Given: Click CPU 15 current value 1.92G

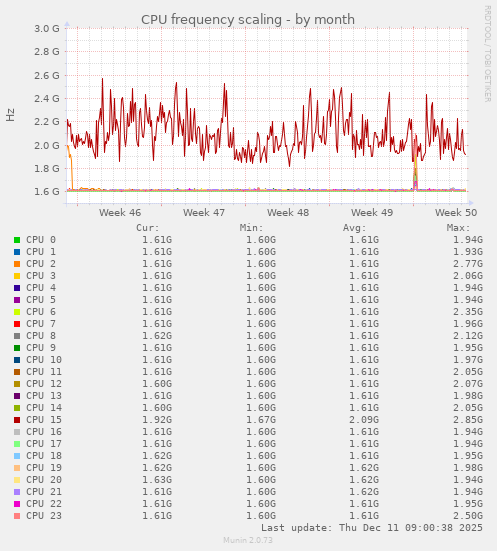Looking at the screenshot, I should pos(157,420).
